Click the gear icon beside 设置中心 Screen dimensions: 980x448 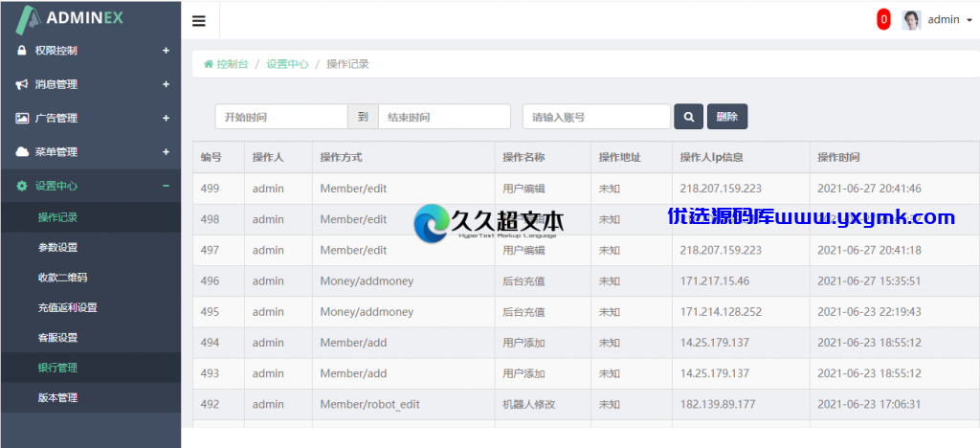pos(22,186)
